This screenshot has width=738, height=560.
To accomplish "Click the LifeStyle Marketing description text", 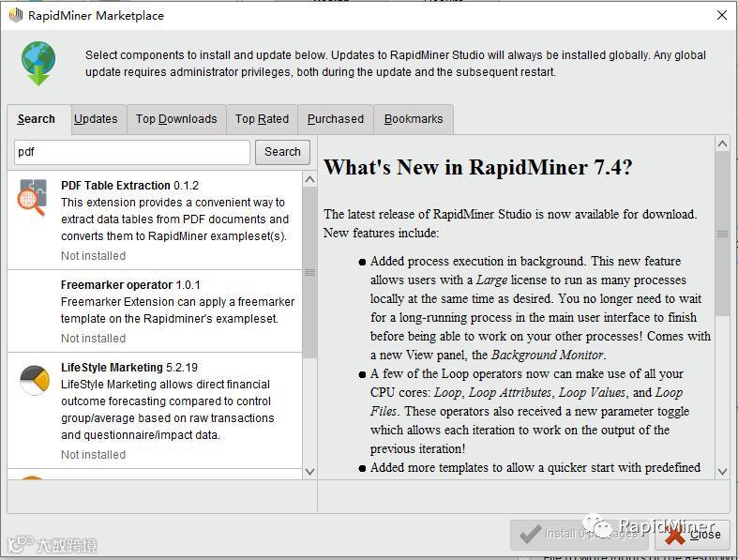I will tap(168, 409).
